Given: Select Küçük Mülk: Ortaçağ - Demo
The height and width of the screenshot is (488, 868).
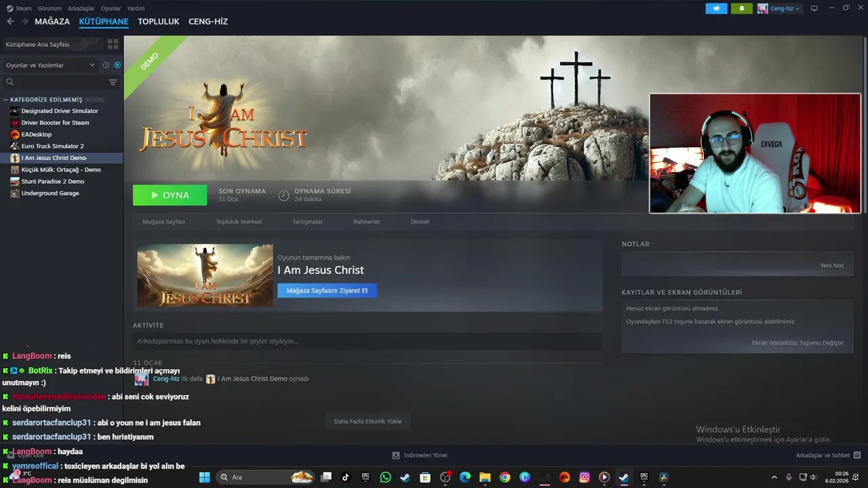Looking at the screenshot, I should [x=62, y=169].
